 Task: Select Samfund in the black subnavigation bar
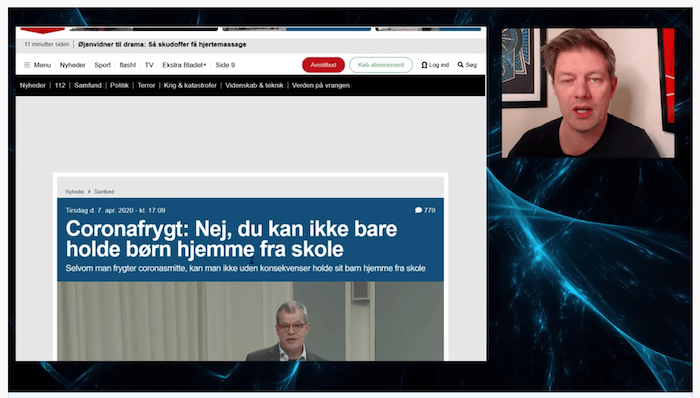[88, 85]
